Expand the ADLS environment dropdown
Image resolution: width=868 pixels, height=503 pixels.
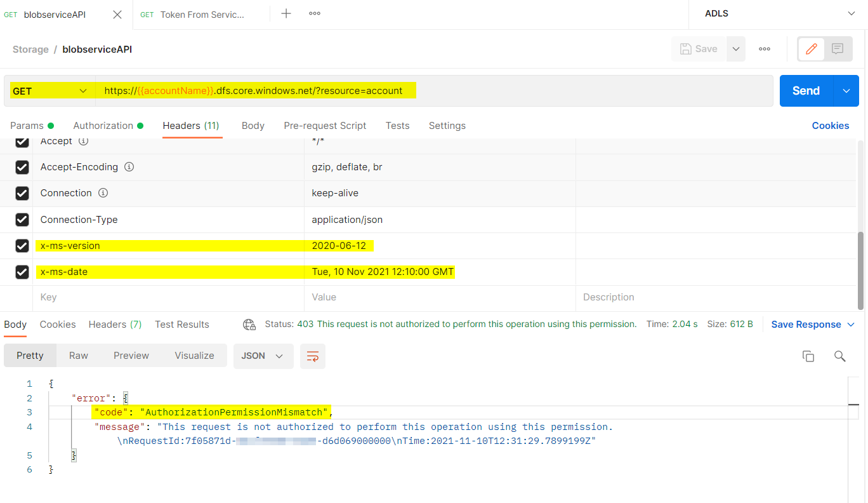(x=852, y=13)
